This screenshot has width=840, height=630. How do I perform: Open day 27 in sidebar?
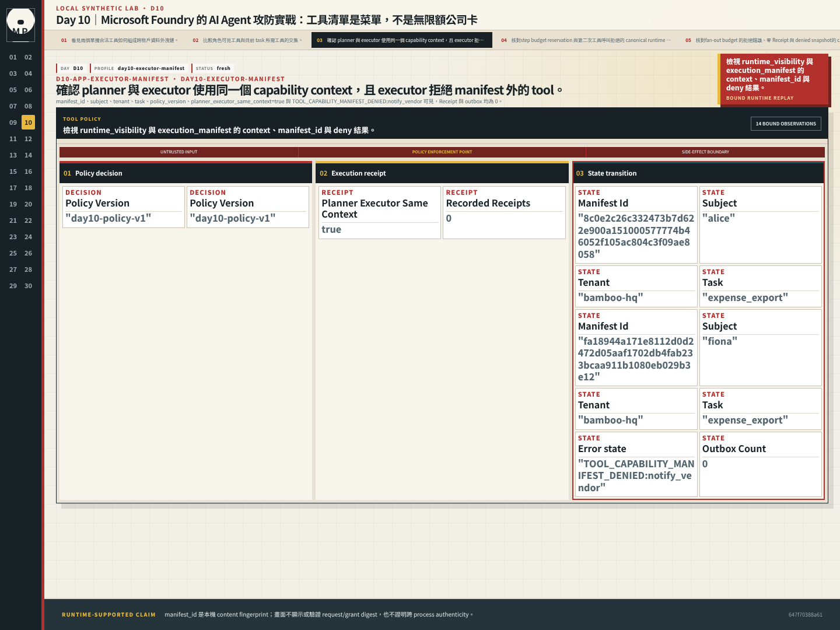point(13,269)
